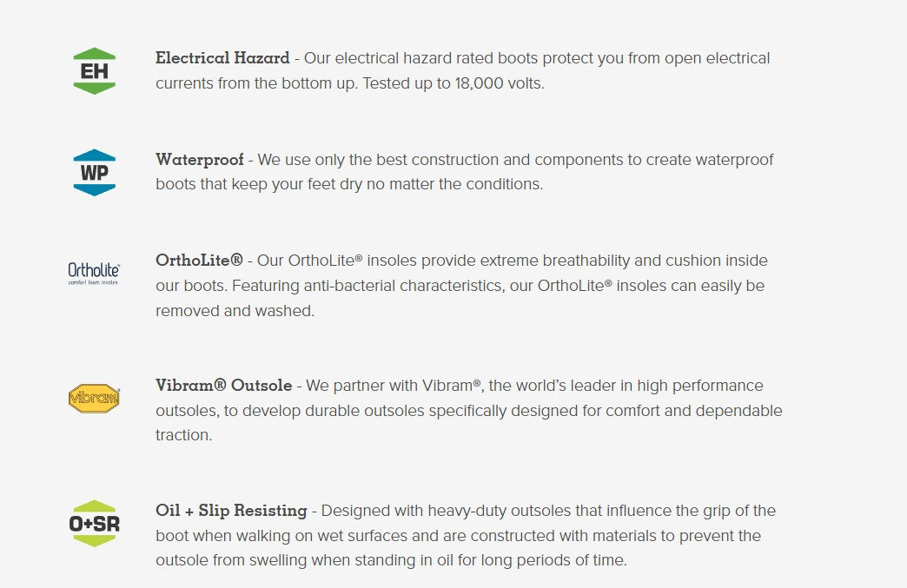
Task: Select the bold Waterproof heading
Action: 200,160
